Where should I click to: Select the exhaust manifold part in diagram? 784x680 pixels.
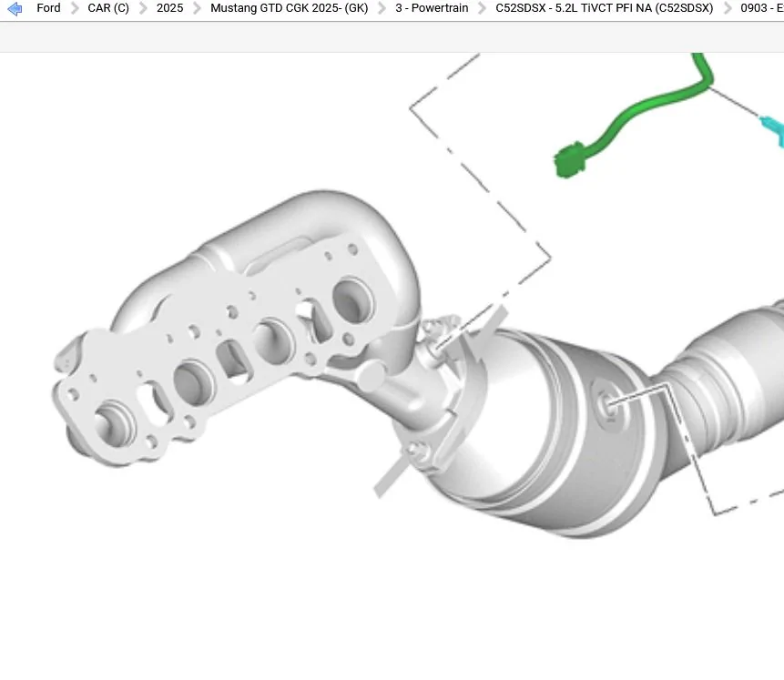[235, 328]
